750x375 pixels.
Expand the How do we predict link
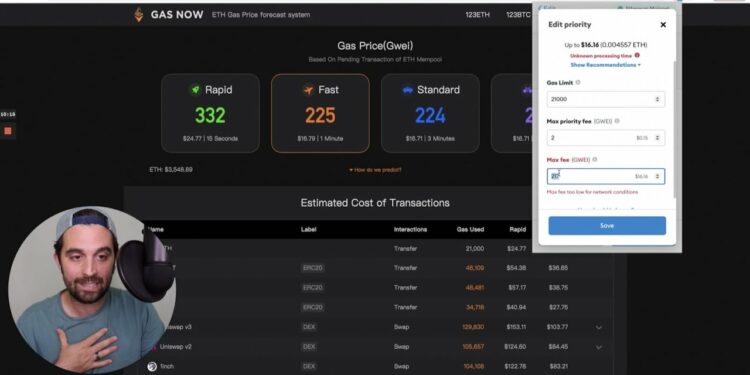pos(375,170)
